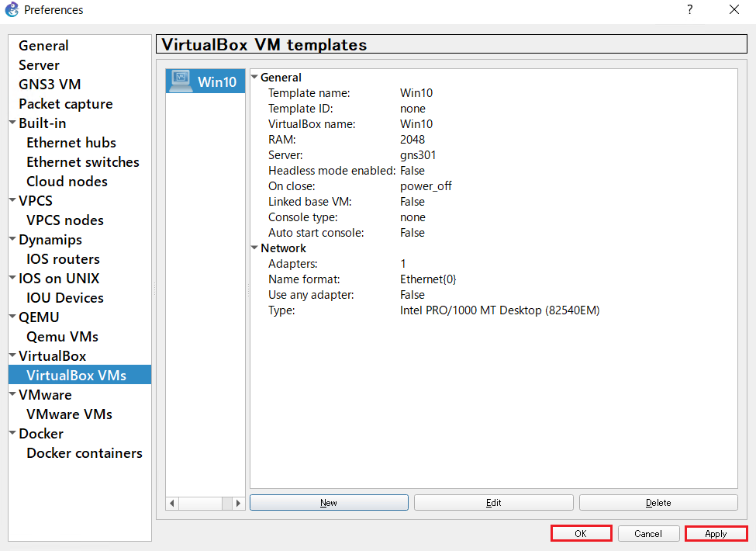The image size is (756, 551).
Task: Click the GNS3 app icon in title bar
Action: pyautogui.click(x=12, y=9)
